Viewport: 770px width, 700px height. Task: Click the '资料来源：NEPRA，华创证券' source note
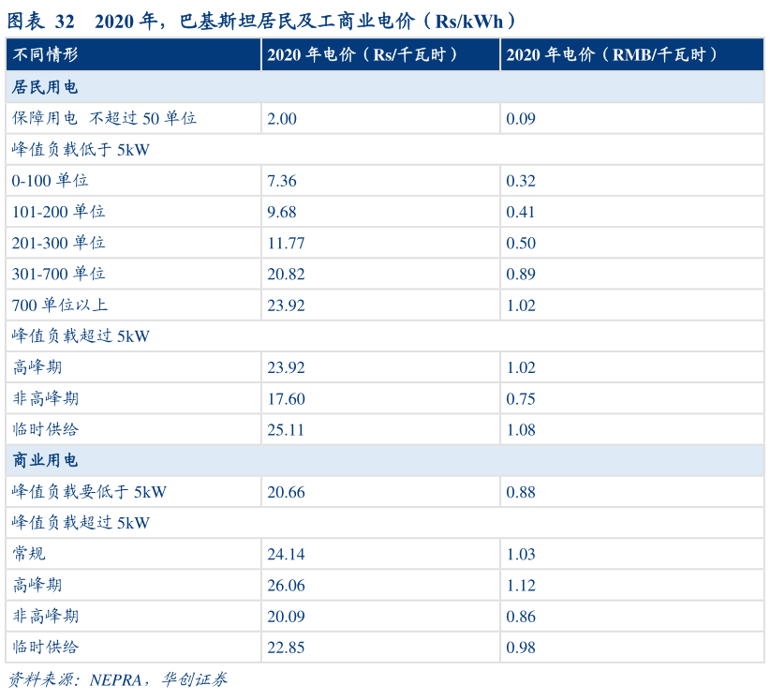tap(118, 679)
